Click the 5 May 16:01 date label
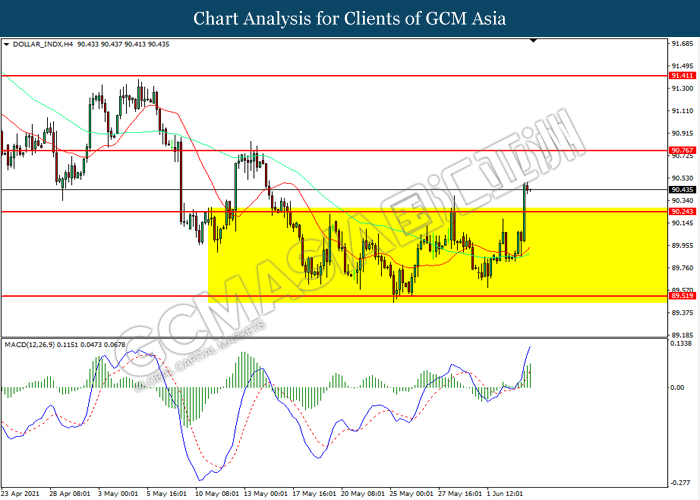 click(x=167, y=493)
